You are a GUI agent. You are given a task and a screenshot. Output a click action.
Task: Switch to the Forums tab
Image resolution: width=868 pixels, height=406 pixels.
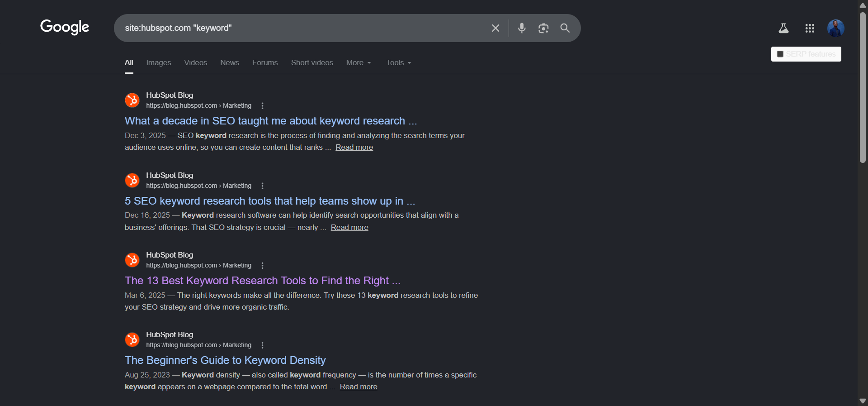(265, 63)
